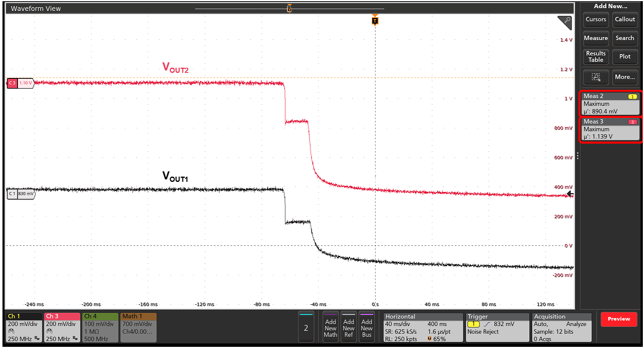Viewport: 644px width, 348px height.
Task: Click the trigger level arrow at right edge
Action: [x=570, y=194]
